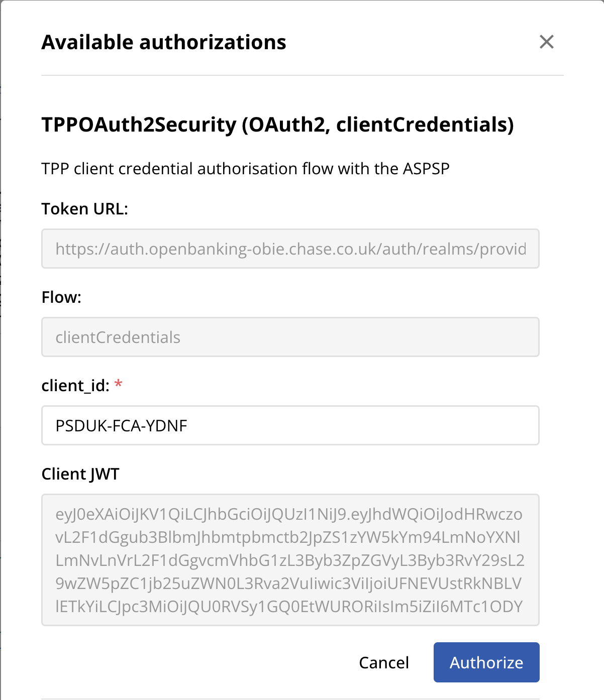Click the TPPOAuth2Security heading
This screenshot has width=604, height=700.
[278, 126]
